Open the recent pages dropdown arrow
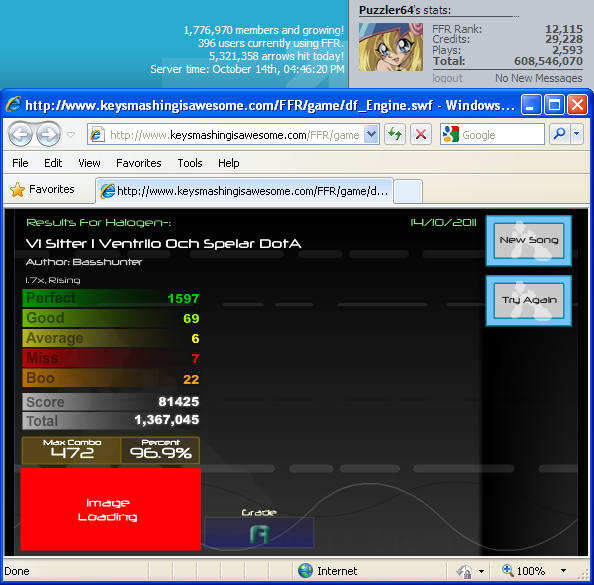The height and width of the screenshot is (585, 594). [x=70, y=135]
